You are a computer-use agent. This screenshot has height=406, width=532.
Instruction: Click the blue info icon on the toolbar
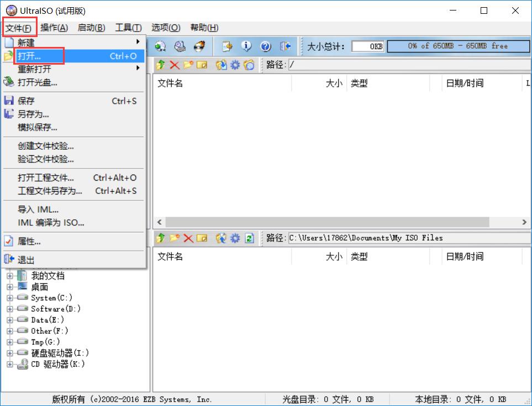(247, 46)
